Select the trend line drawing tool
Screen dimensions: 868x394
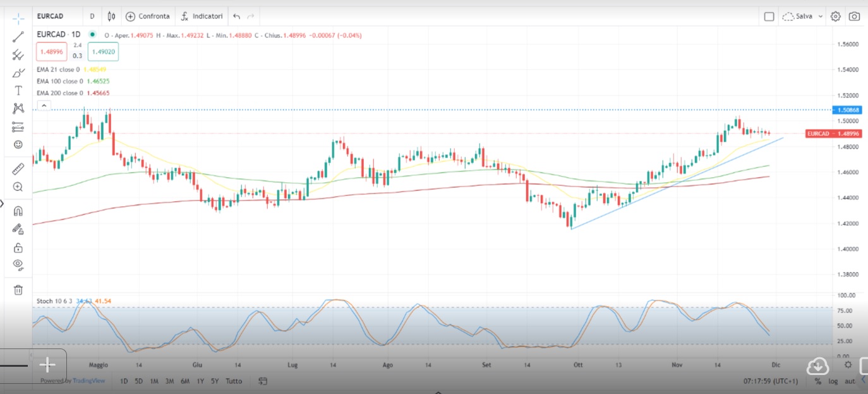18,37
